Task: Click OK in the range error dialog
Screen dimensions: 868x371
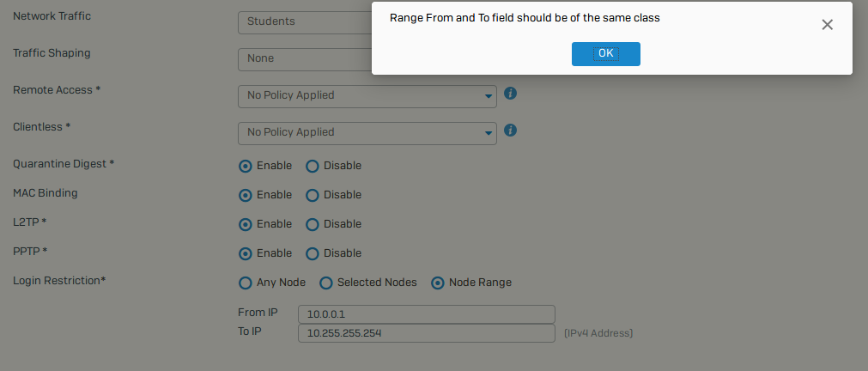Action: tap(605, 54)
